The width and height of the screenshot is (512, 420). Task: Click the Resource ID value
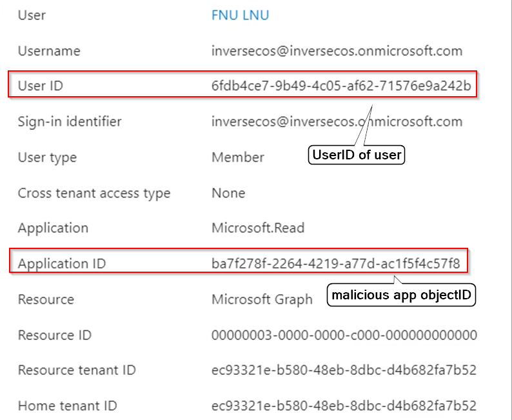point(344,335)
